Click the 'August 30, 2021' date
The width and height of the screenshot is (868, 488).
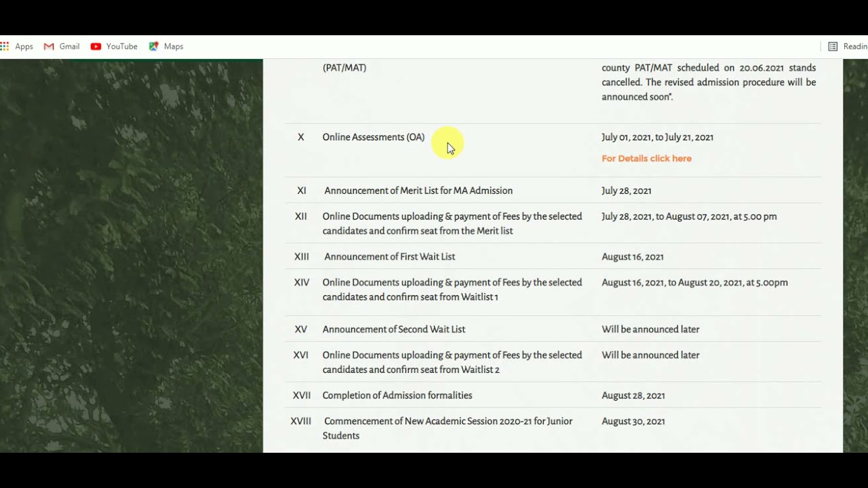633,421
